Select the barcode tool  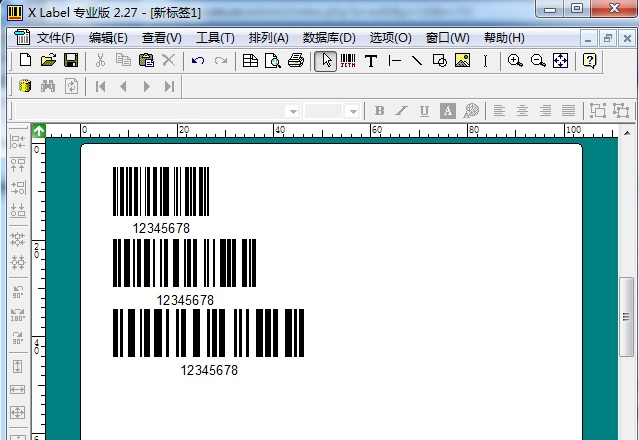click(x=348, y=61)
